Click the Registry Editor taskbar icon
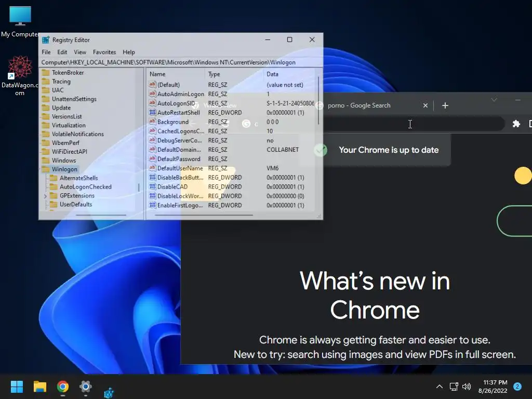Screen dimensions: 532x399 tap(109, 392)
